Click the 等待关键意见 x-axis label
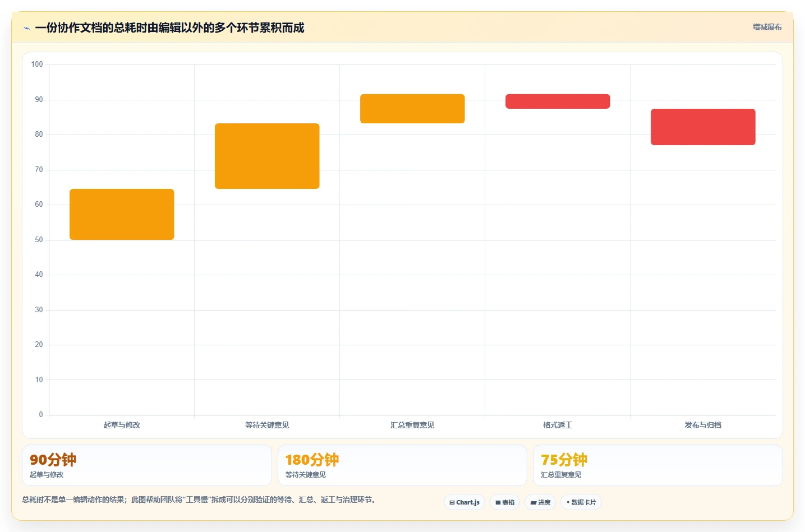 (x=267, y=425)
